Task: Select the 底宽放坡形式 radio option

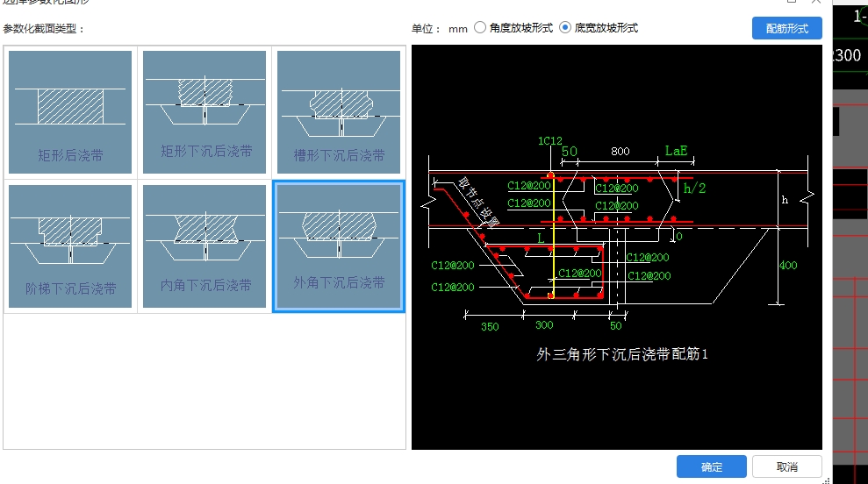Action: pos(565,27)
